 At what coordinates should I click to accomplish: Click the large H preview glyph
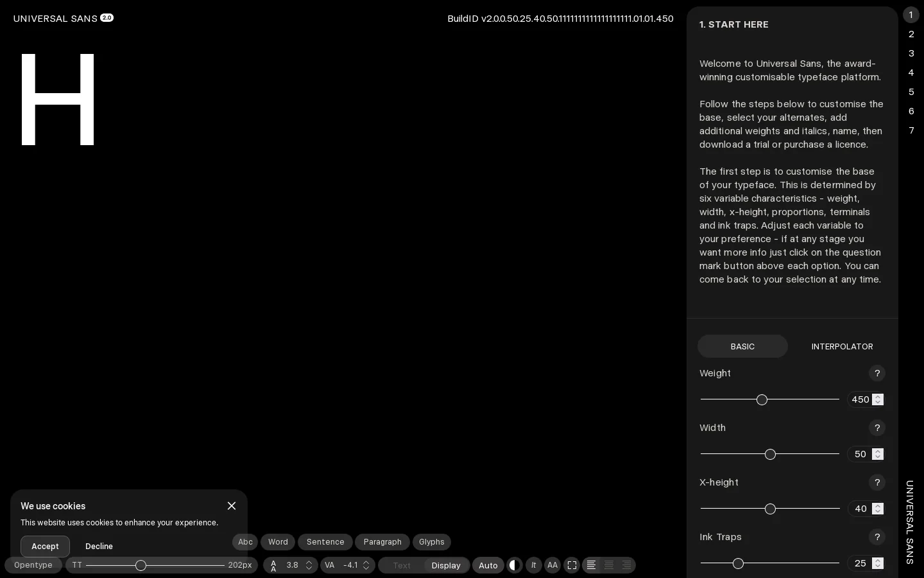(x=58, y=100)
